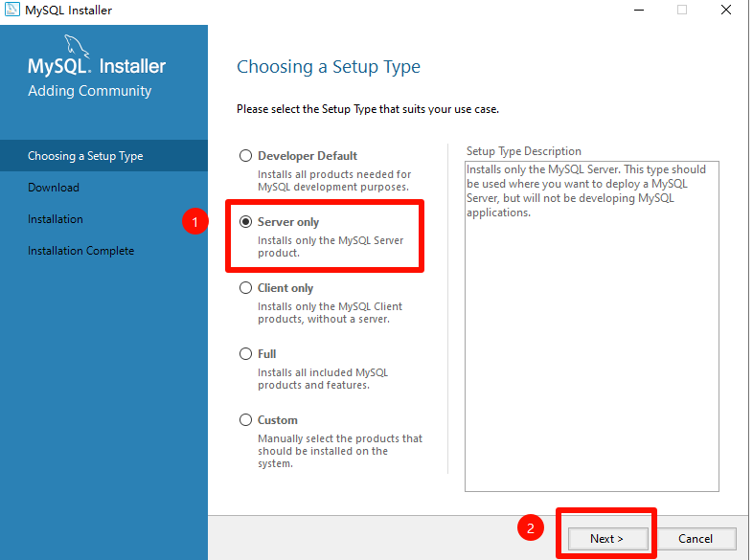Select Installation Complete in sidebar
This screenshot has width=753, height=560.
(x=80, y=251)
